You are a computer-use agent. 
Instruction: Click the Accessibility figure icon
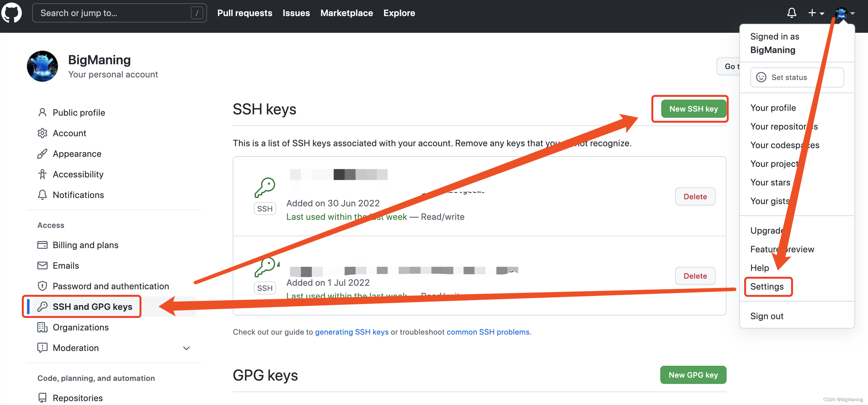(42, 174)
